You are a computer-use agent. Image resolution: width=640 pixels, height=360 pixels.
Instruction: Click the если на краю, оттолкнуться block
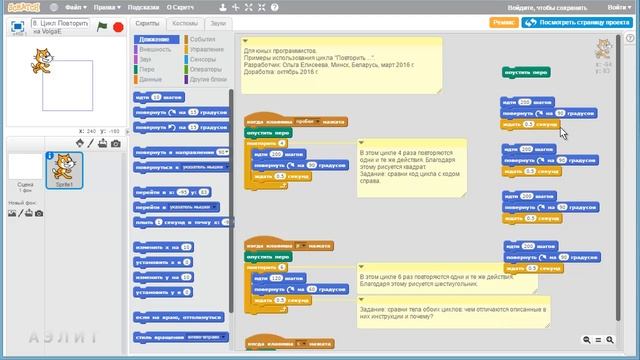(x=179, y=317)
